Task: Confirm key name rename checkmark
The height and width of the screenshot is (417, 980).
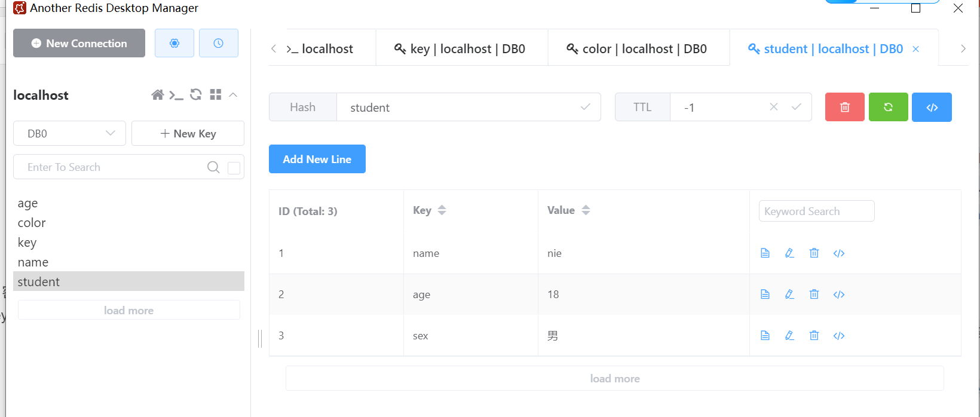Action: click(586, 107)
